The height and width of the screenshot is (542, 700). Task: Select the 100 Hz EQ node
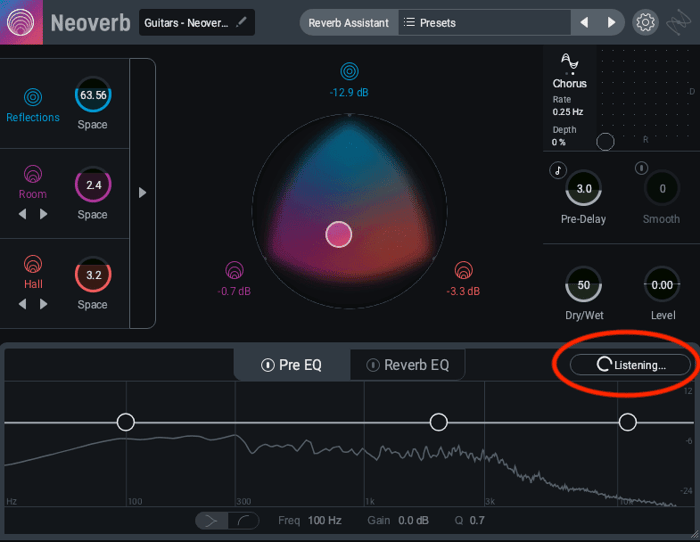[x=126, y=422]
